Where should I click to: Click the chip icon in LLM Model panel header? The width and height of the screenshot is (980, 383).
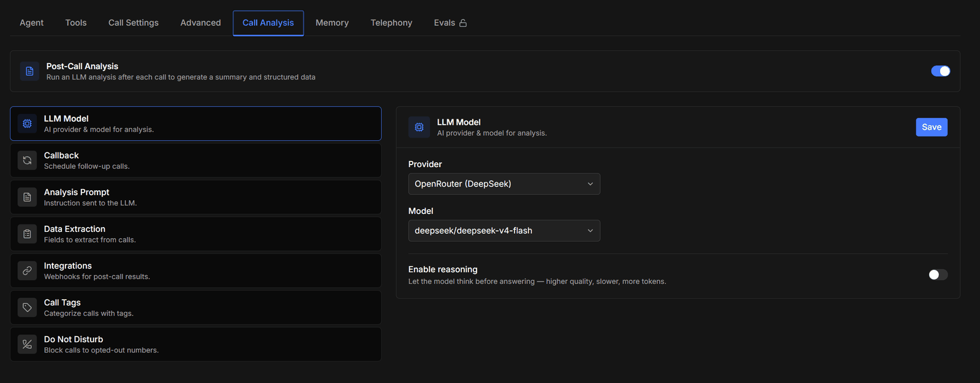point(419,127)
